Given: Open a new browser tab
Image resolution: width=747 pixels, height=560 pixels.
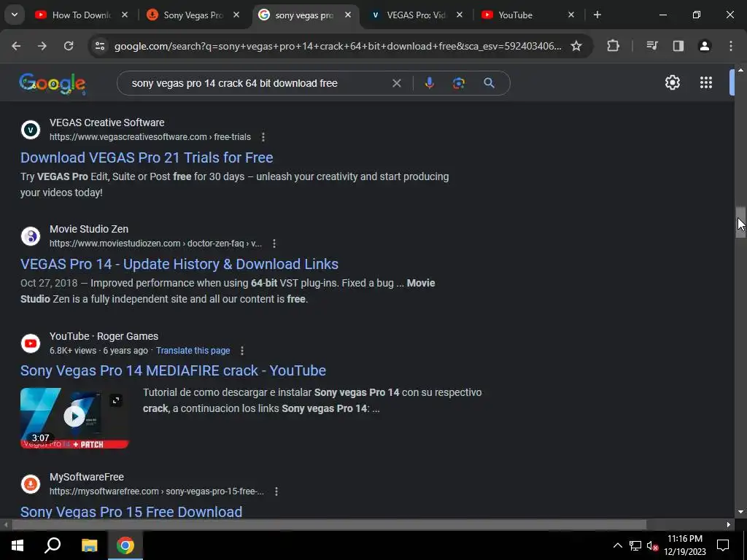Looking at the screenshot, I should coord(597,15).
